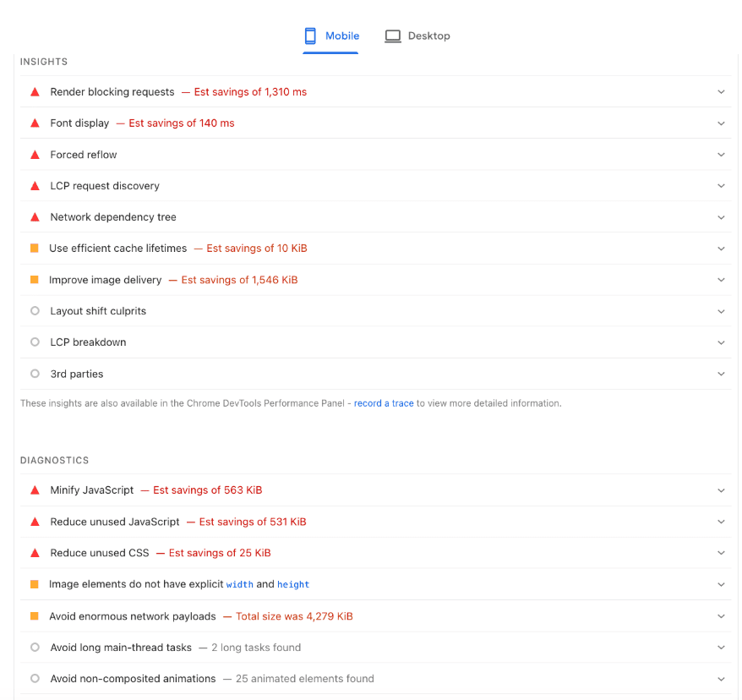The image size is (742, 700).
Task: Click the gray circle beside Avoid long main-thread tasks
Action: point(35,647)
